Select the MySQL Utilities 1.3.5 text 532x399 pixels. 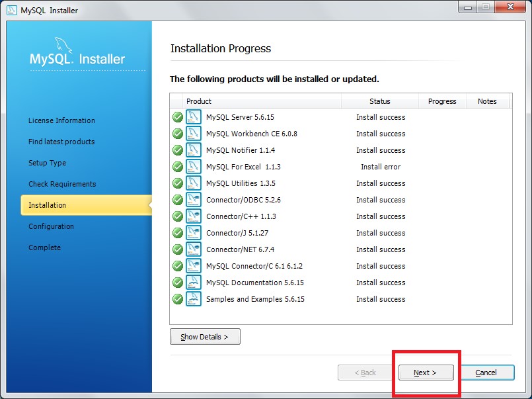point(241,183)
